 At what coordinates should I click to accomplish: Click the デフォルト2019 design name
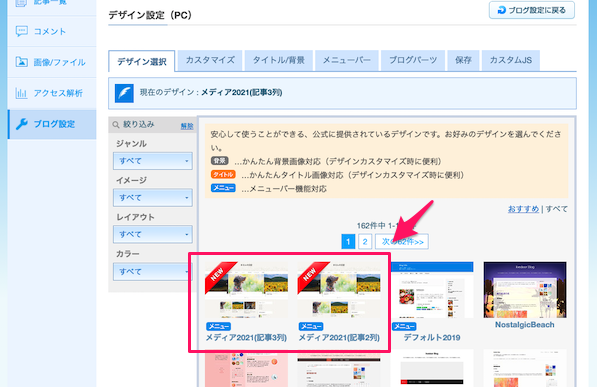432,337
